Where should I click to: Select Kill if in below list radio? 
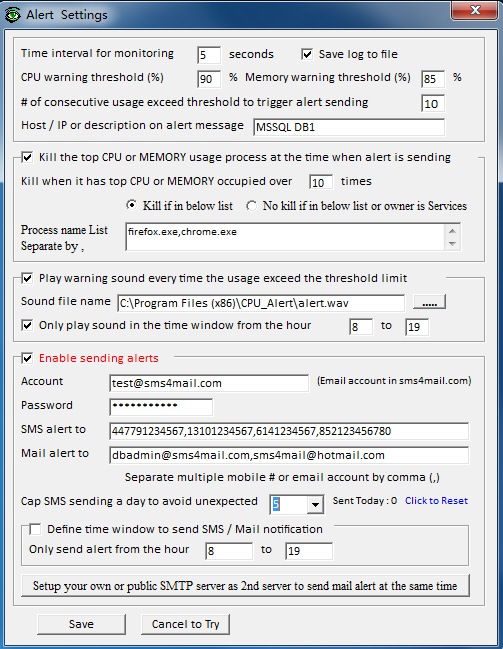[132, 205]
